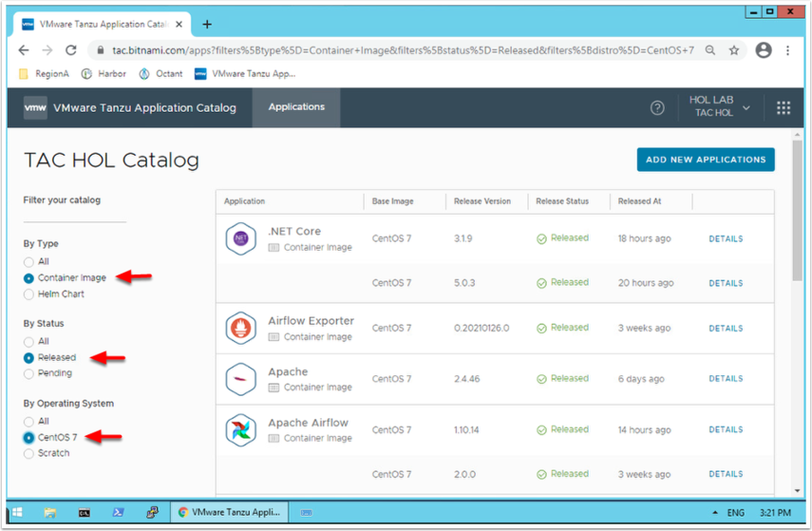Close the VMware Tanzu Application Catalog tab
Viewport: 812px width, 531px height.
[179, 25]
